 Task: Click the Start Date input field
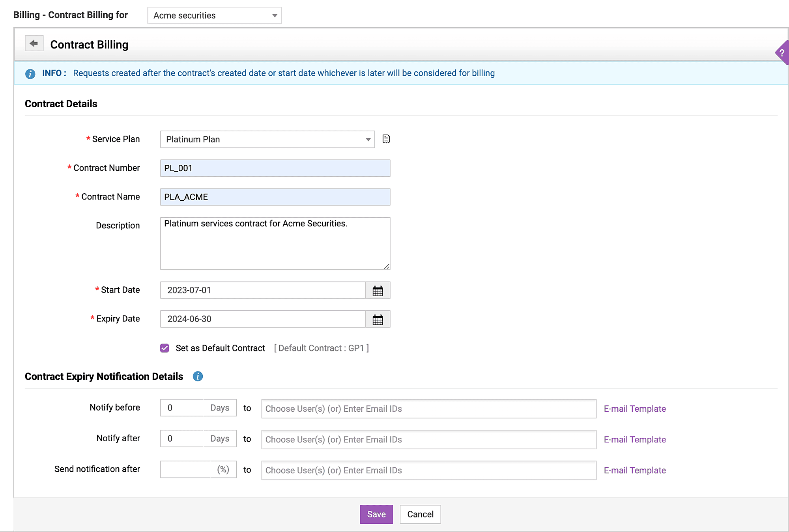tap(263, 290)
